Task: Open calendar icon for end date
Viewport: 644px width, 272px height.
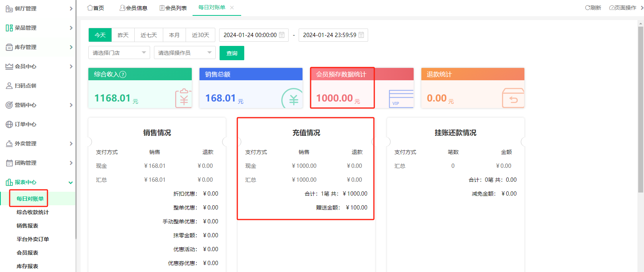Action: pos(361,35)
